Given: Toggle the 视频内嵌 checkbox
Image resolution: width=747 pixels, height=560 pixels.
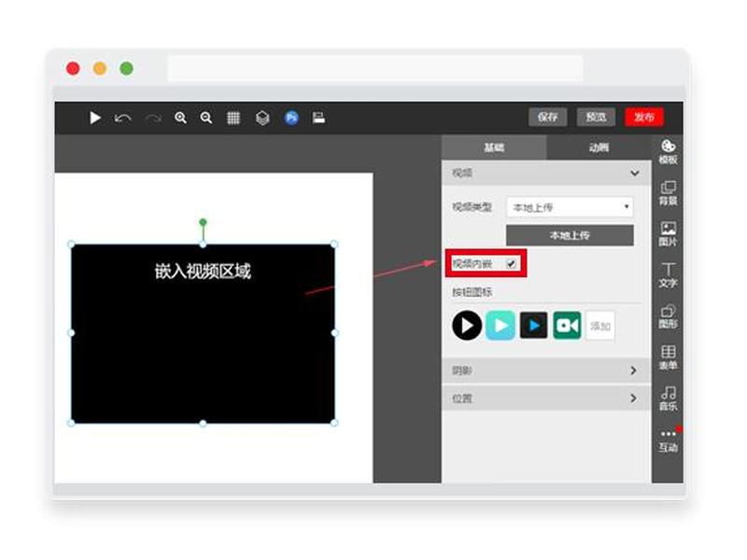Looking at the screenshot, I should (x=511, y=263).
